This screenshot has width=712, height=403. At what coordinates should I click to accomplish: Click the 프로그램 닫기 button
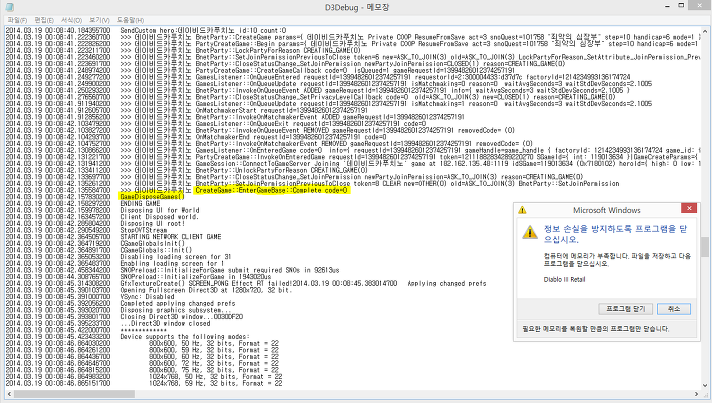[x=626, y=309]
